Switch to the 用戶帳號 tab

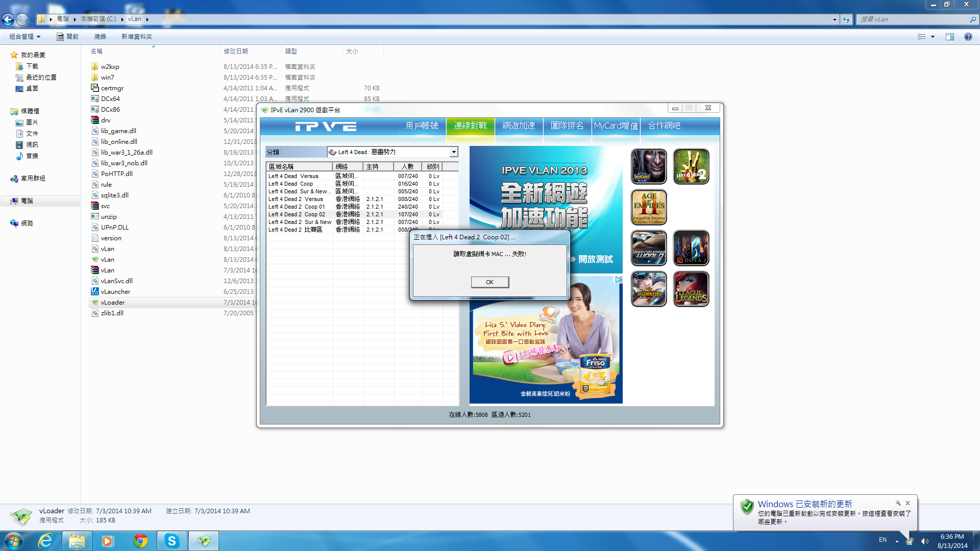(x=422, y=126)
